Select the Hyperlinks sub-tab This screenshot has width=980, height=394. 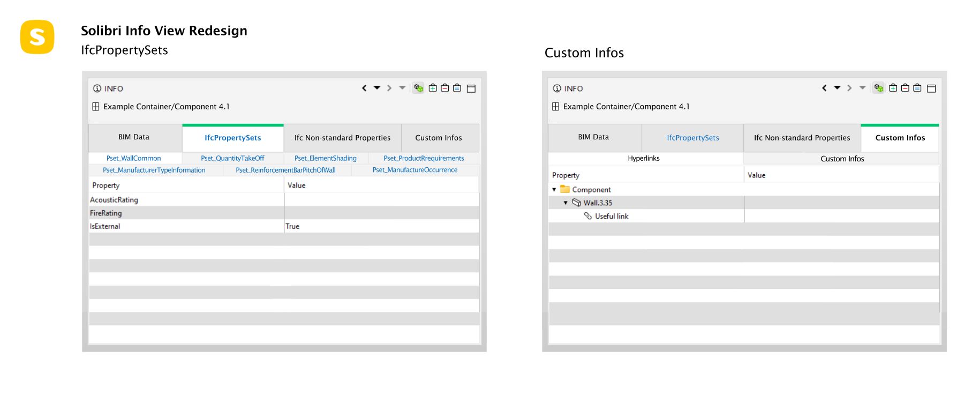coord(645,158)
